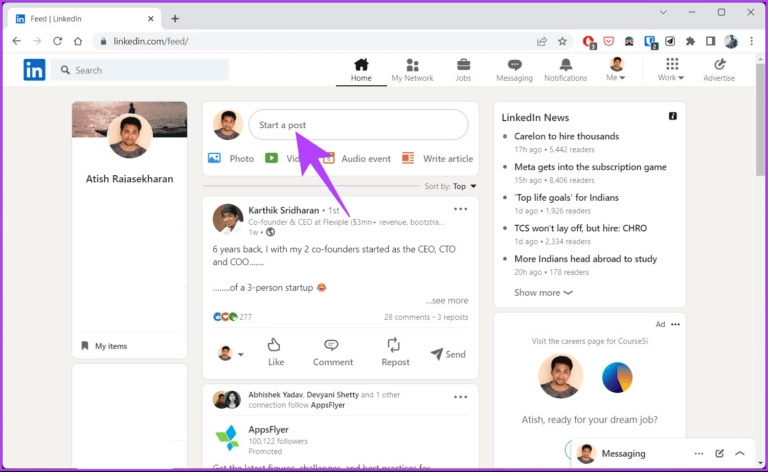Click the AppsFlyer logo
Screen dimensions: 768x472
(x=227, y=437)
